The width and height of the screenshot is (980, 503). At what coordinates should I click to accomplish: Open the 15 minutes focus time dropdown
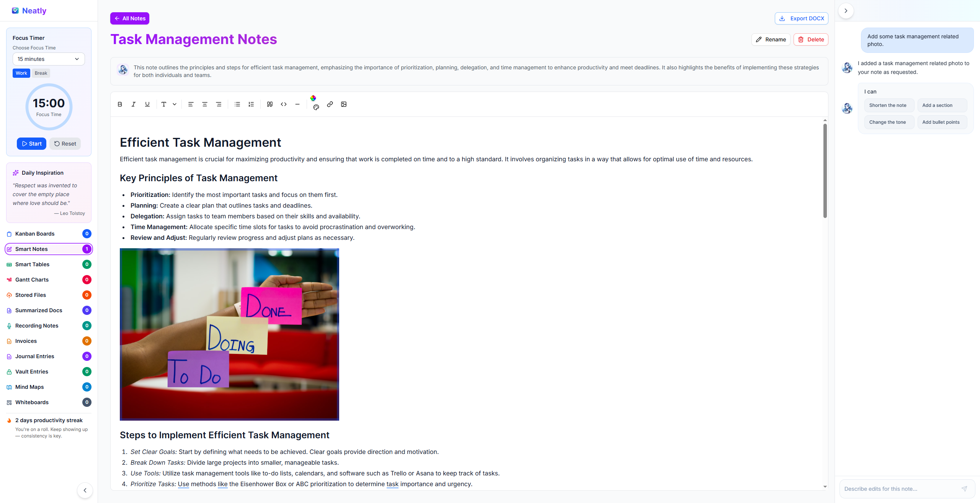(x=49, y=59)
